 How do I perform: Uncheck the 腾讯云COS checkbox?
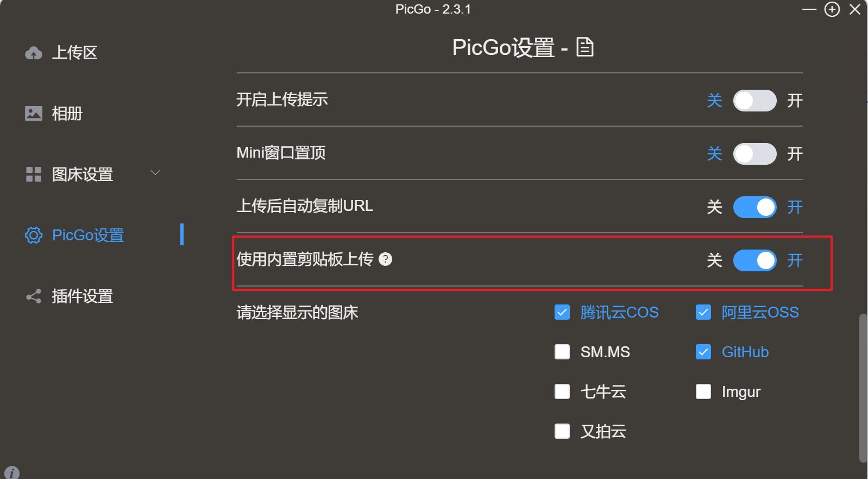click(562, 312)
